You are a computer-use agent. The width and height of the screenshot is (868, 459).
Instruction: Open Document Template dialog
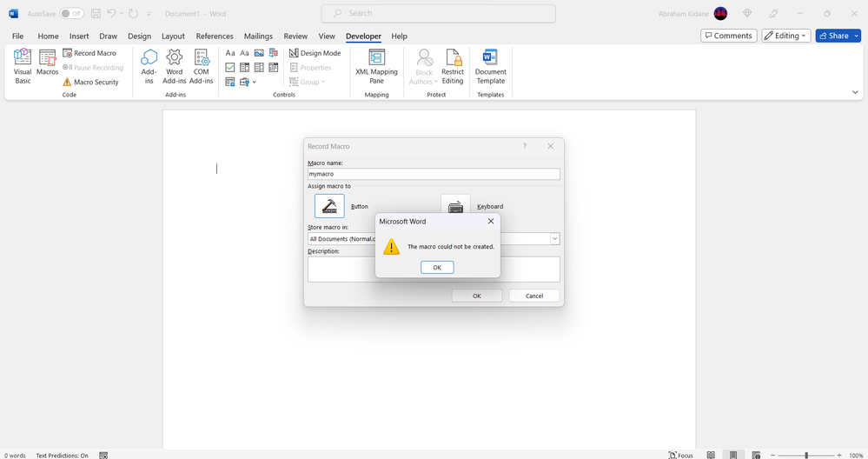[x=490, y=66]
